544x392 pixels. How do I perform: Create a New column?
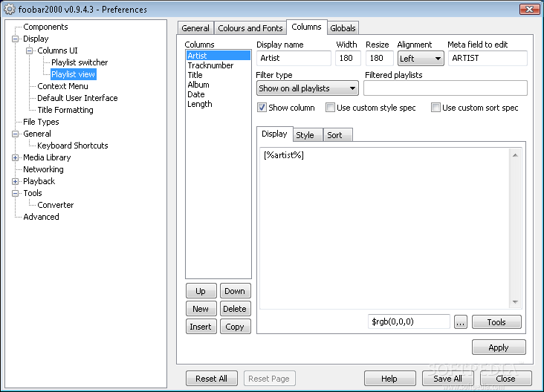201,308
